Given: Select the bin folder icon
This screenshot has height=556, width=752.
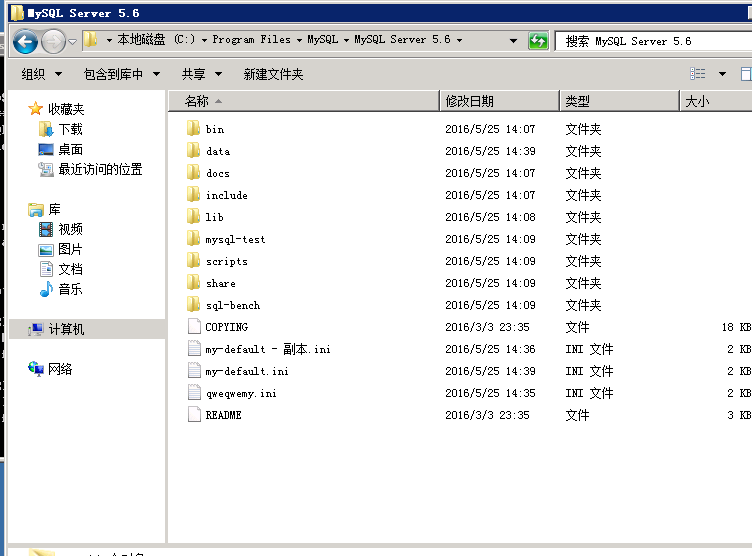Looking at the screenshot, I should (x=193, y=129).
